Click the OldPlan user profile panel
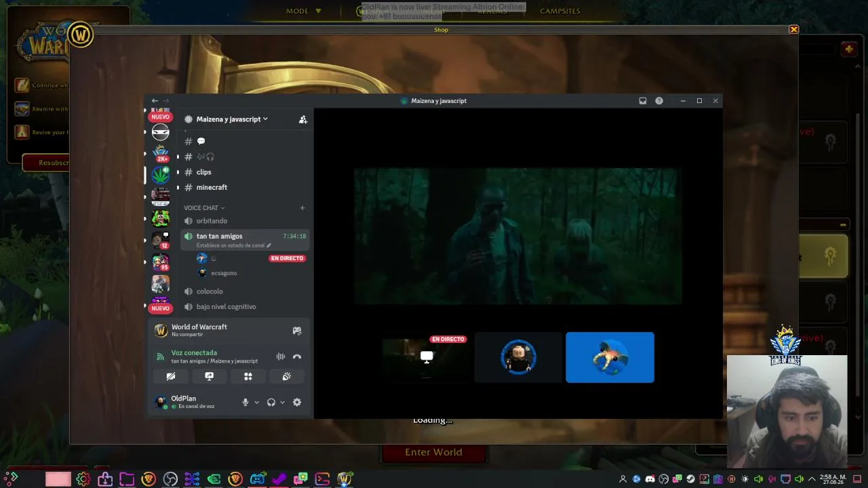The image size is (868, 488). [x=193, y=403]
